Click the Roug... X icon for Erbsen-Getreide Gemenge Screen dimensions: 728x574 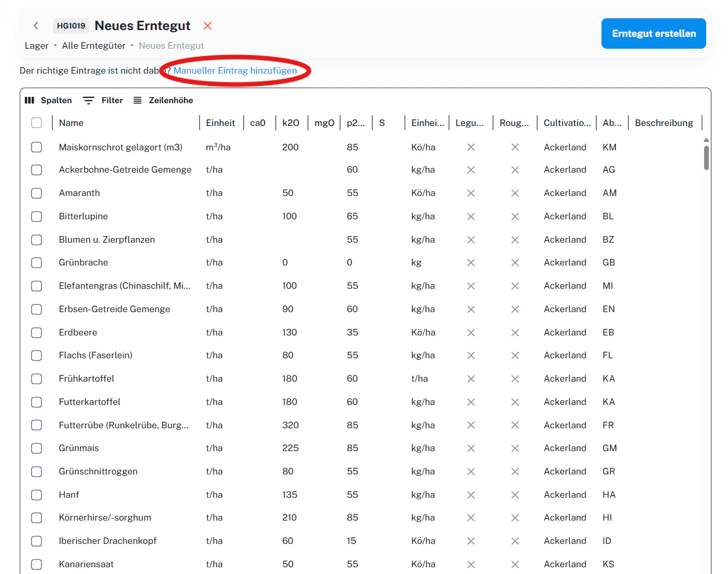coord(515,309)
